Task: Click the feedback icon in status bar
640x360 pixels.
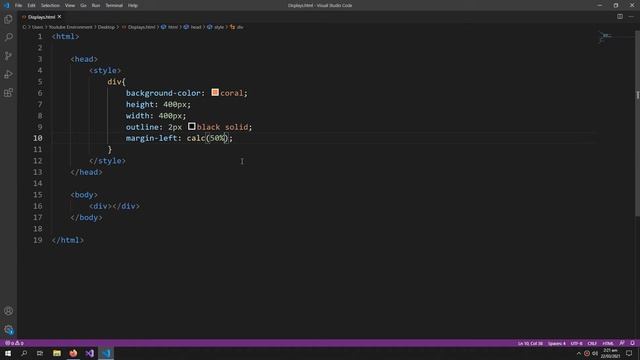Action: [622, 343]
